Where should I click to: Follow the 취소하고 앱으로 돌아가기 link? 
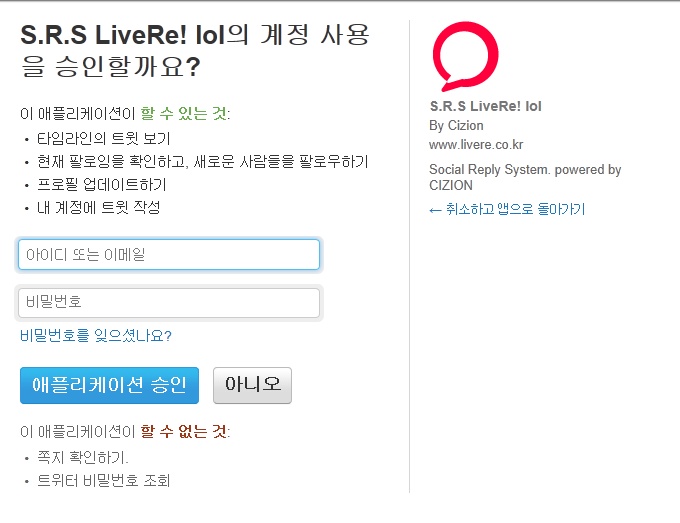507,209
